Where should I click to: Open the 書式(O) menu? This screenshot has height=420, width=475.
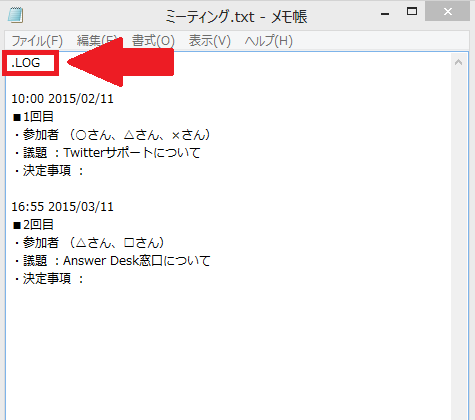tap(153, 41)
